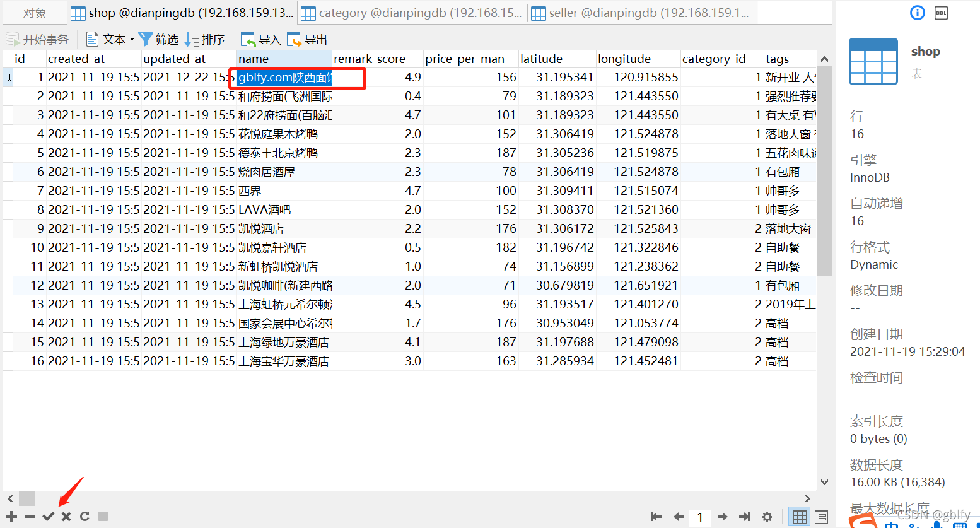Select name cell 上海宝华万豪酒店
The height and width of the screenshot is (528, 980).
pos(284,361)
